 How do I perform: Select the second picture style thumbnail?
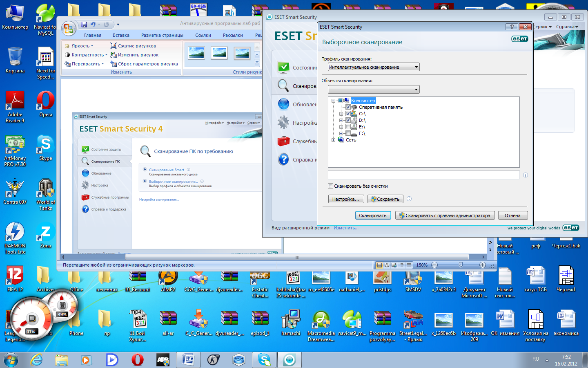click(219, 53)
